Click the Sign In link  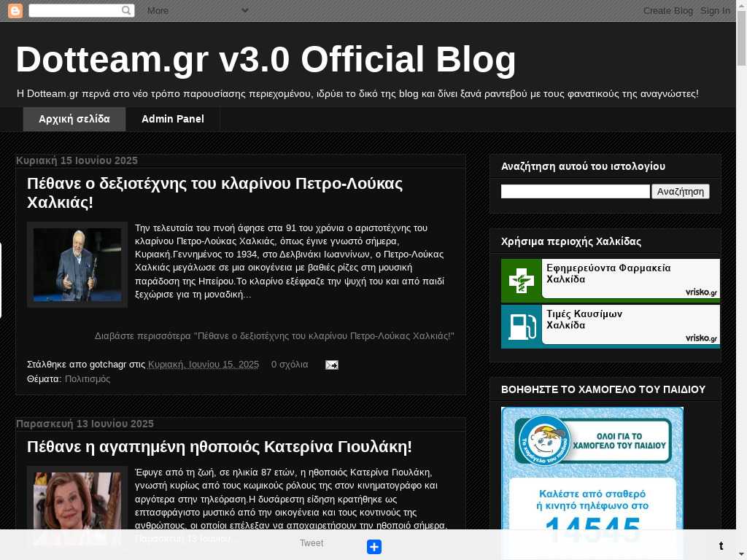click(x=715, y=10)
